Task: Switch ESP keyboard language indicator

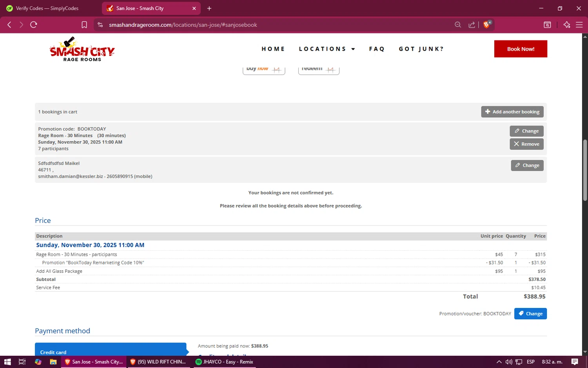Action: tap(531, 362)
